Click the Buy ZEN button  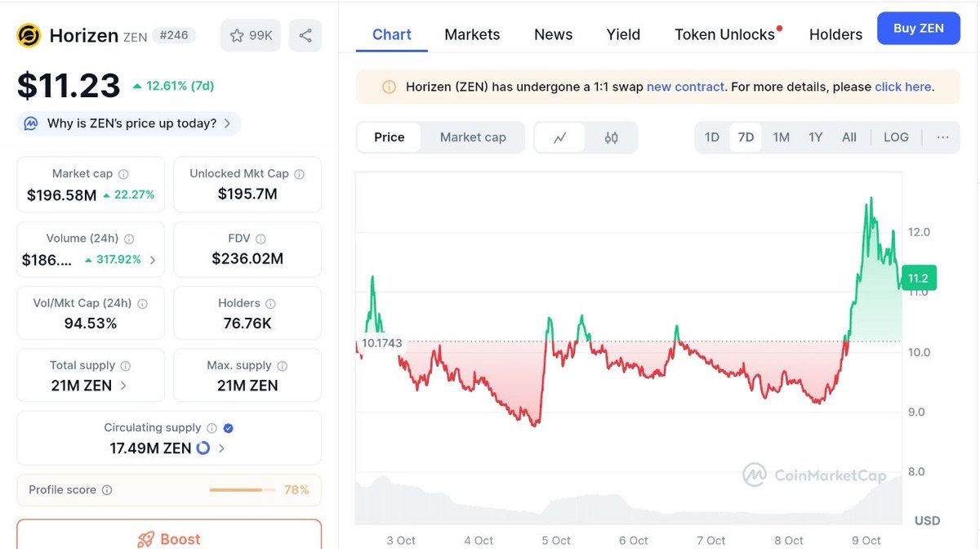[919, 29]
